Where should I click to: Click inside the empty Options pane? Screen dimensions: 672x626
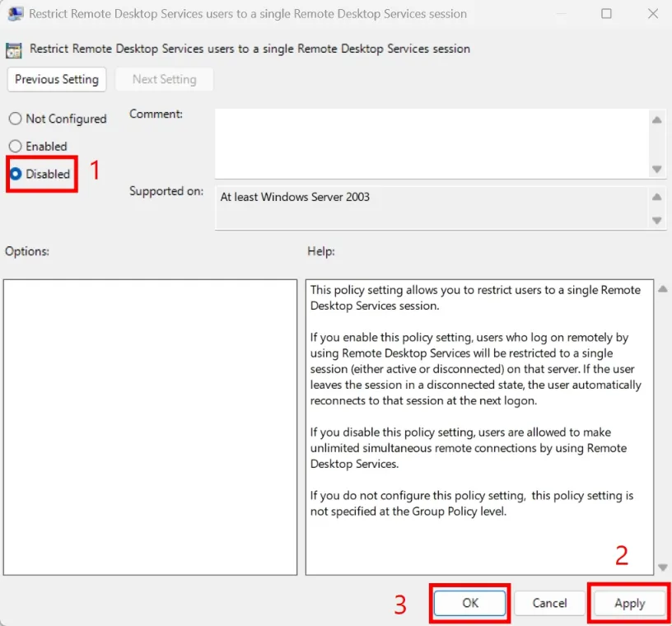[x=150, y=427]
